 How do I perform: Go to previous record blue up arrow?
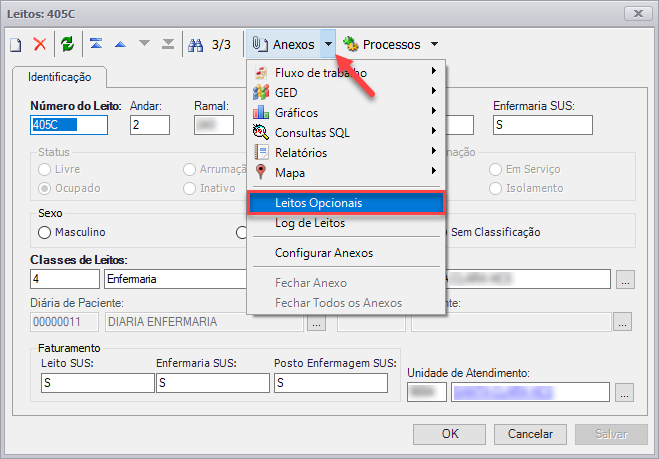pyautogui.click(x=121, y=44)
